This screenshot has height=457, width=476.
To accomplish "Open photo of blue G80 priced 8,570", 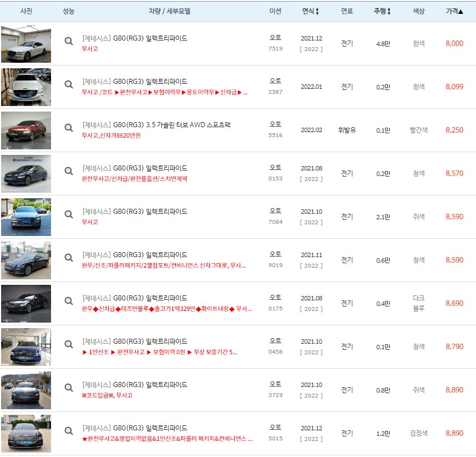I will [x=26, y=174].
